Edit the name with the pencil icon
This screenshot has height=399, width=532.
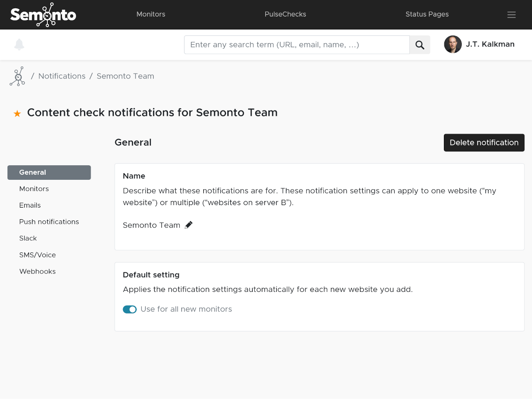(x=189, y=225)
